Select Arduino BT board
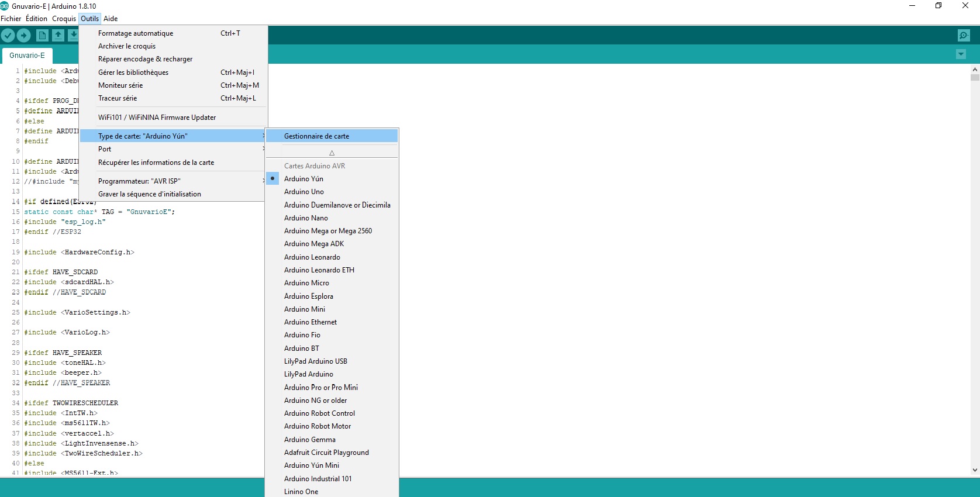This screenshot has width=980, height=497. pyautogui.click(x=332, y=348)
